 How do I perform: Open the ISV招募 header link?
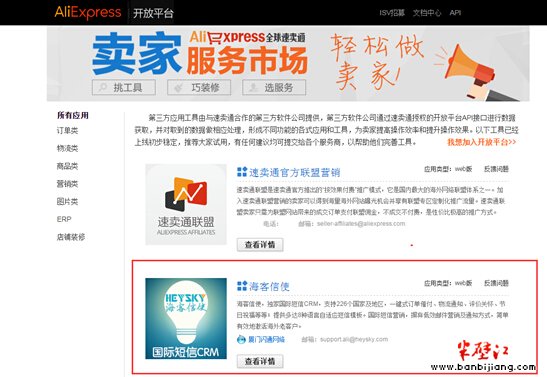392,13
